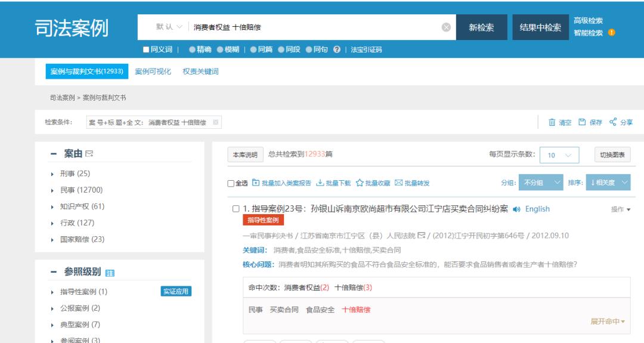Click the orange warning icon beside 智能检索
This screenshot has width=644, height=343.
[x=612, y=32]
